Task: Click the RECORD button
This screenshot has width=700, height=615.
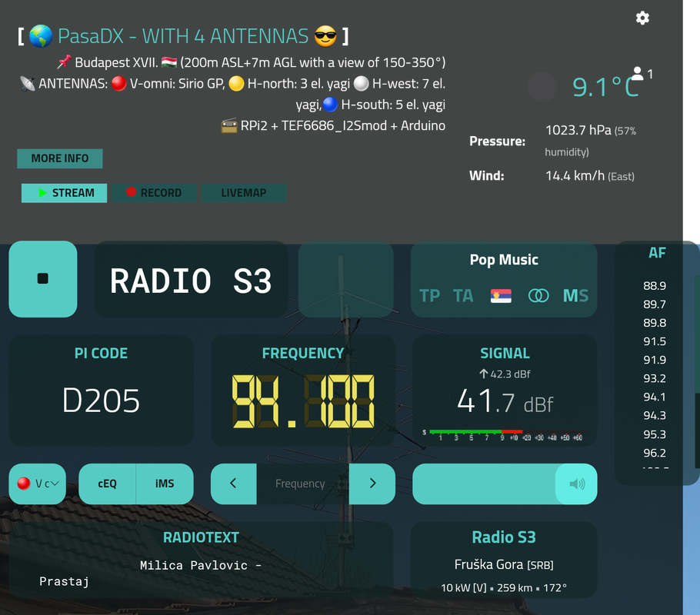Action: click(x=154, y=193)
